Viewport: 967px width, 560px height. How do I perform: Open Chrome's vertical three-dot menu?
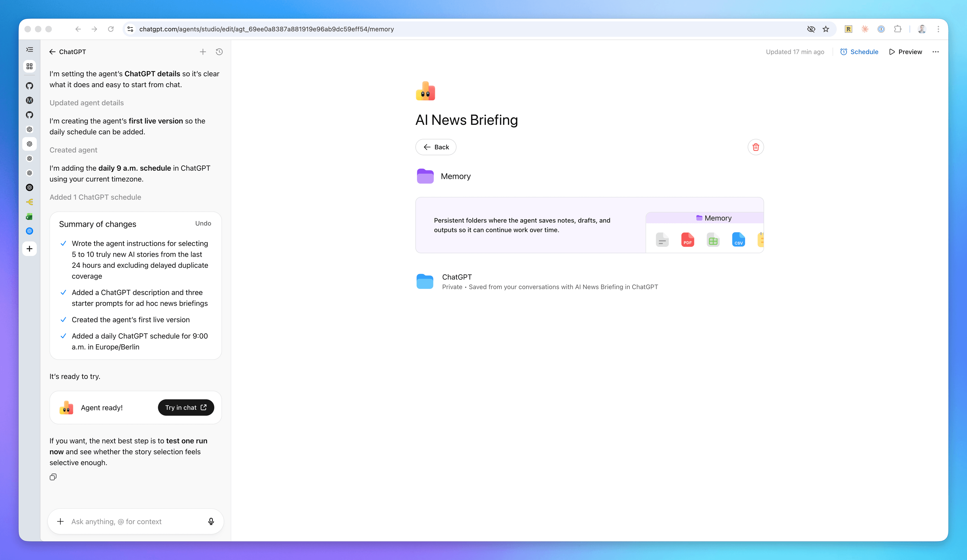point(938,29)
